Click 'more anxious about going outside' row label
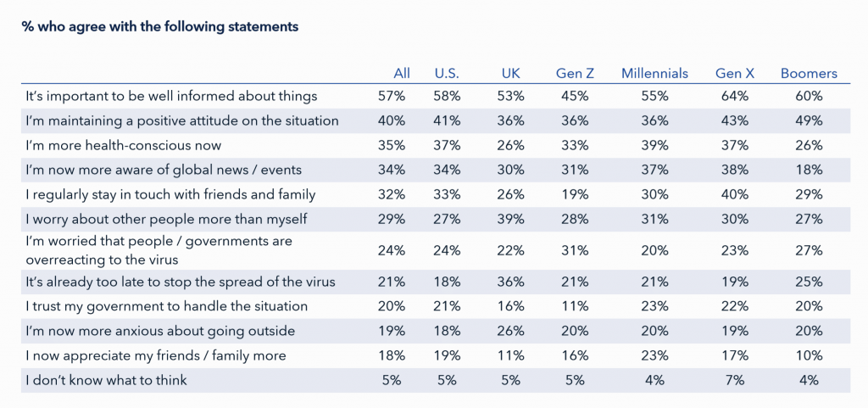This screenshot has width=868, height=408. (x=160, y=331)
